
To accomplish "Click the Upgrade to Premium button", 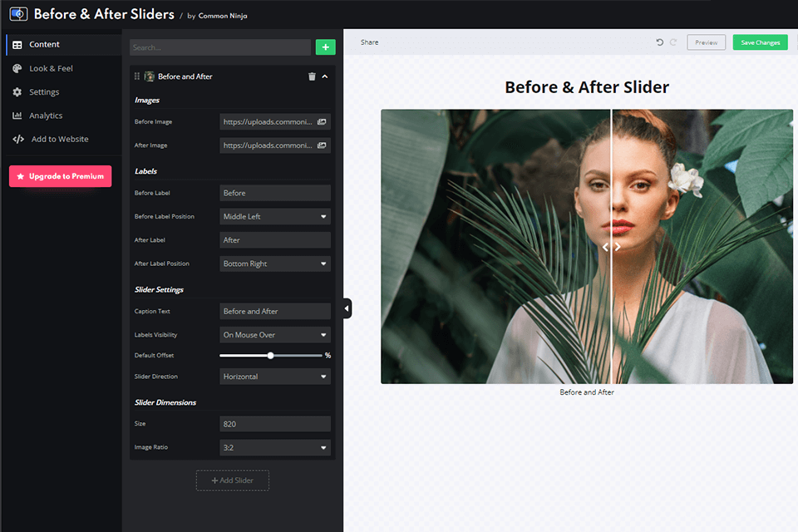I will coord(60,176).
